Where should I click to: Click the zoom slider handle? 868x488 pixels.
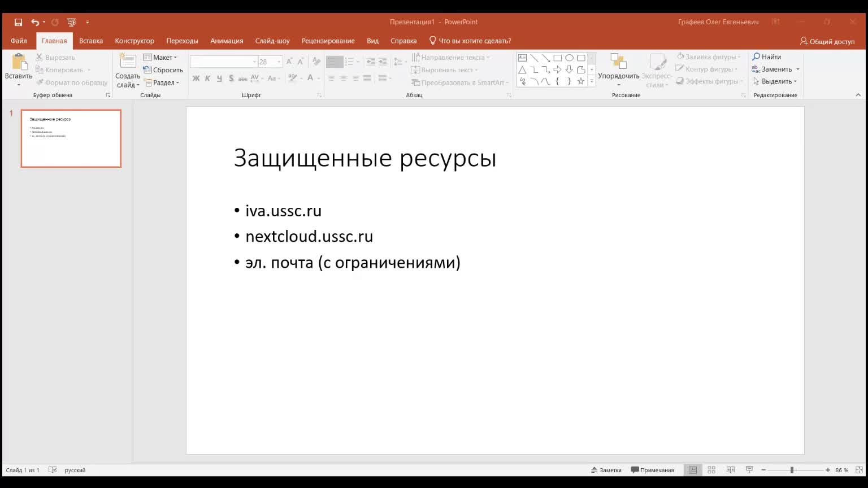click(792, 470)
